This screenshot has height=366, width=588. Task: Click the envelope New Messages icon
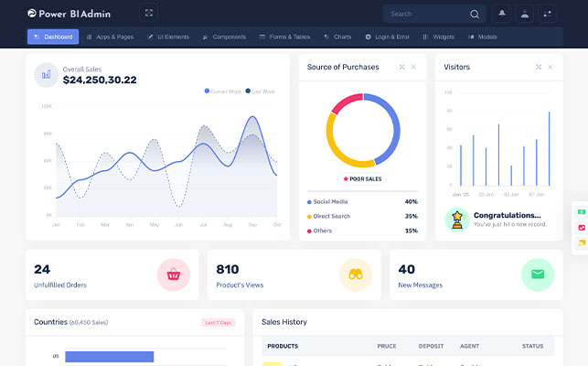point(538,274)
